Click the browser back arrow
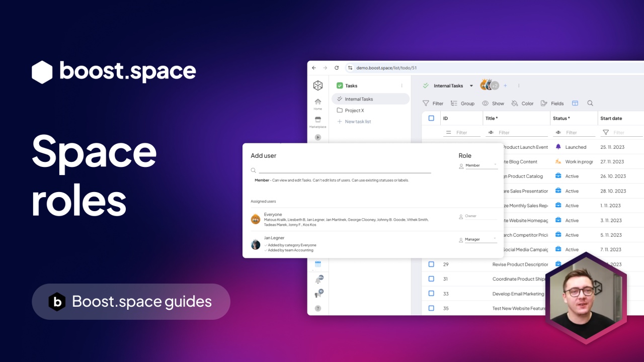Image resolution: width=644 pixels, height=362 pixels. [x=314, y=68]
